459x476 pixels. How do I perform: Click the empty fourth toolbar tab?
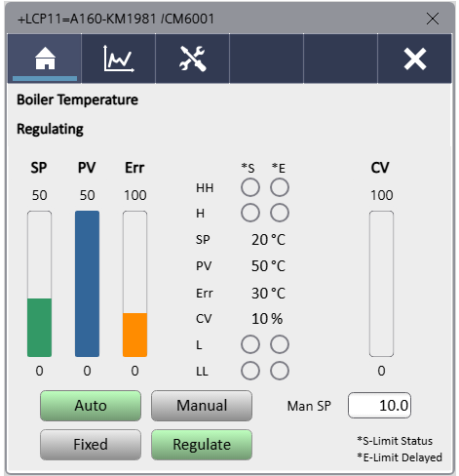point(266,59)
